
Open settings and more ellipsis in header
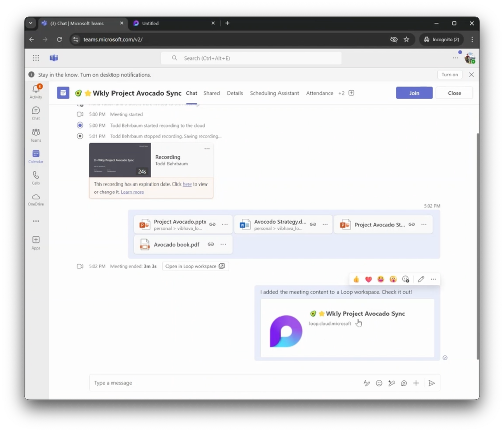pos(455,58)
